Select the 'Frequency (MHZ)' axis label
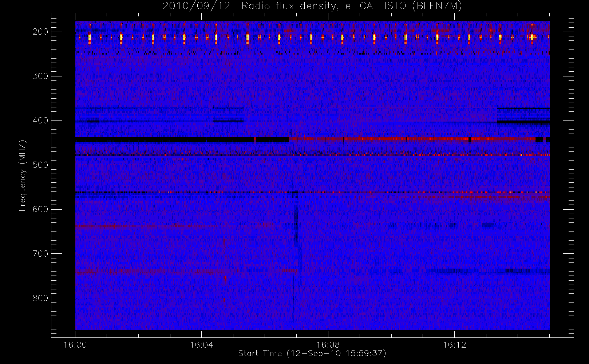This screenshot has height=364, width=589. click(23, 175)
